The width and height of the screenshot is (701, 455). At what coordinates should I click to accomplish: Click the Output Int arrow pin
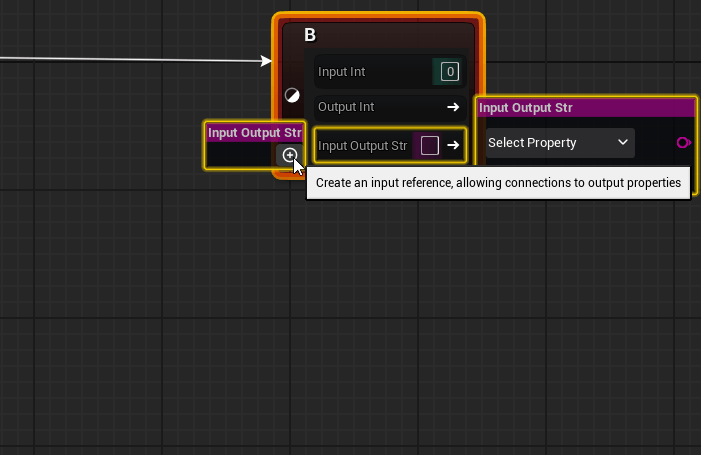tap(453, 106)
